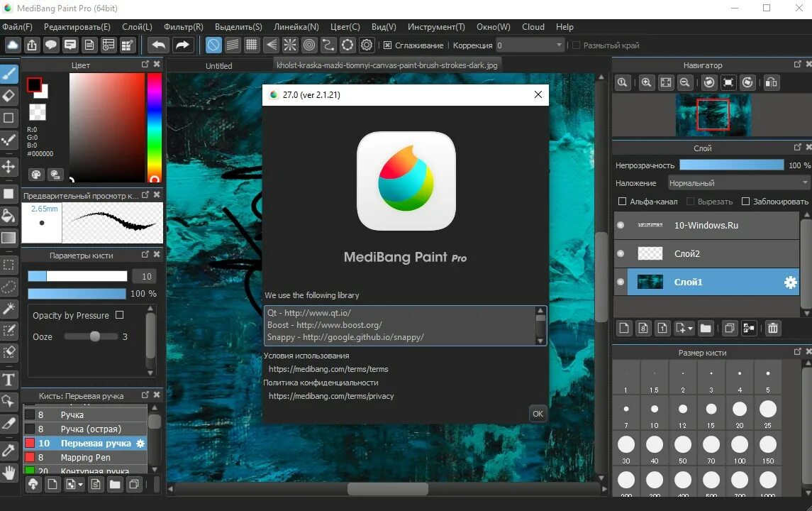Open the Наложение blend mode dropdown

point(738,183)
